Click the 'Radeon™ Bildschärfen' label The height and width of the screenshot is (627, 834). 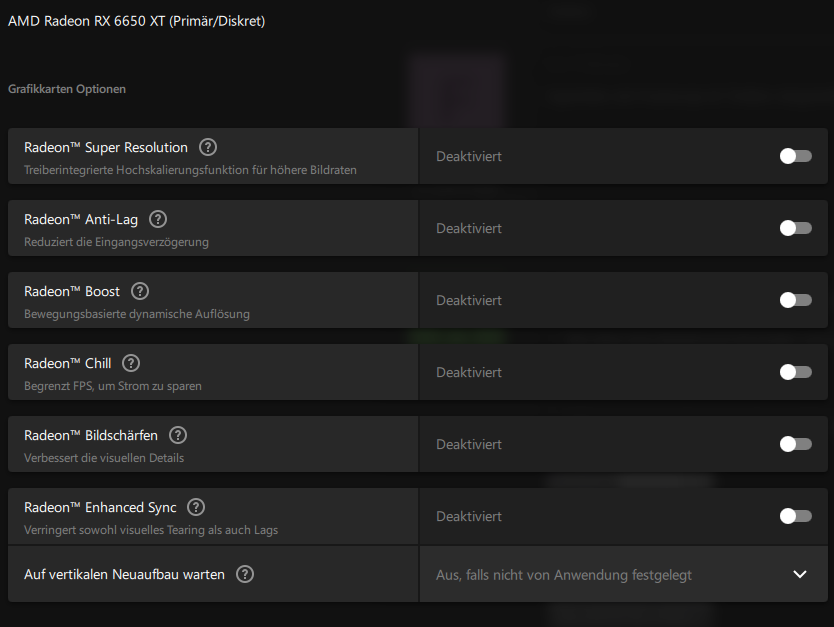point(91,436)
